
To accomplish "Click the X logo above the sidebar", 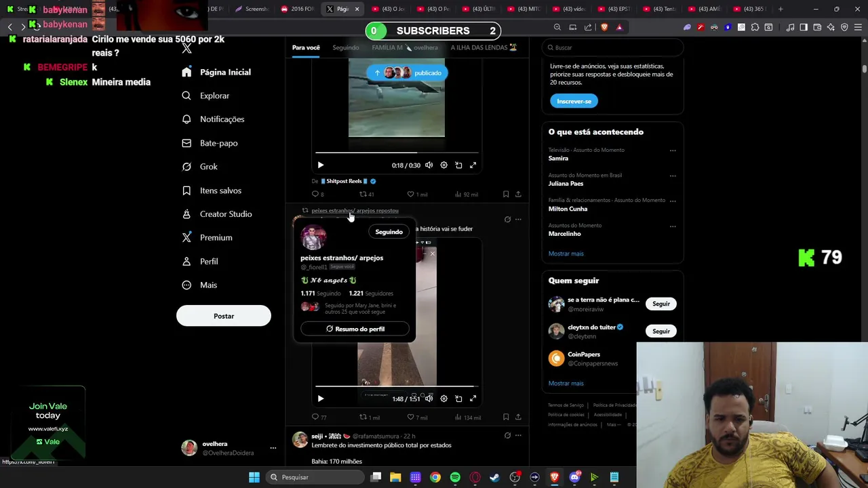I will pyautogui.click(x=187, y=48).
